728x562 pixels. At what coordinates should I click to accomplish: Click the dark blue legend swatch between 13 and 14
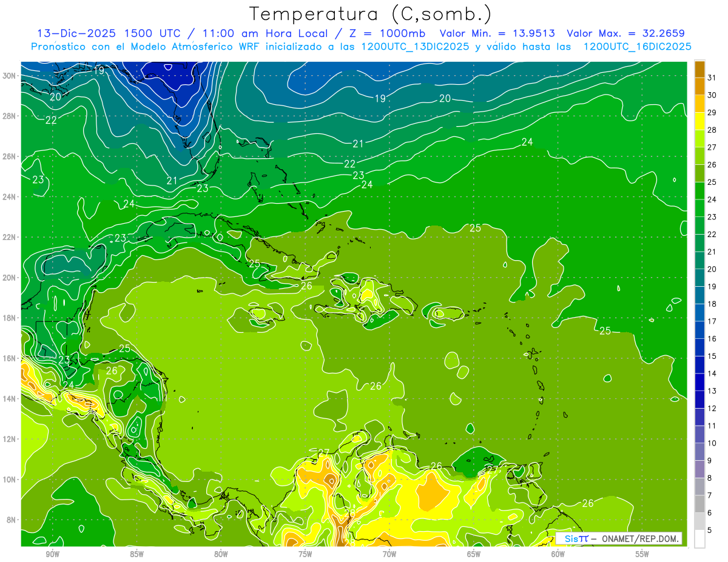pyautogui.click(x=699, y=382)
